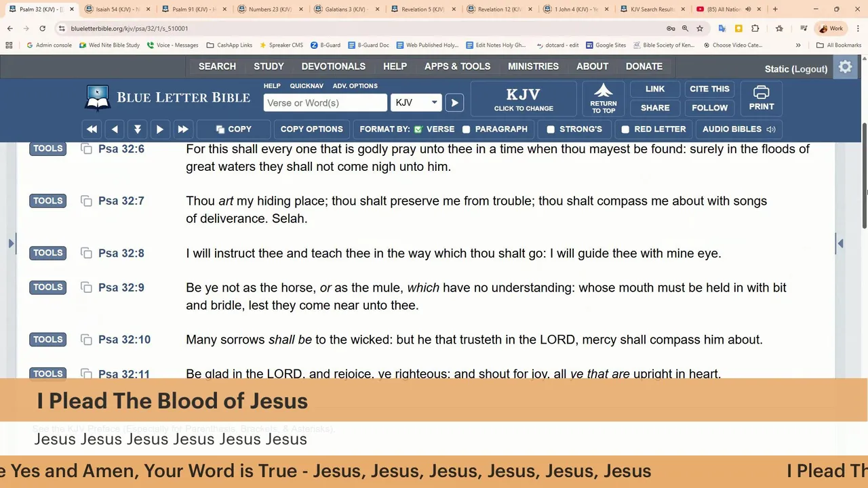This screenshot has height=488, width=868.
Task: Expand the bookmarks overflow chevron
Action: [x=798, y=45]
